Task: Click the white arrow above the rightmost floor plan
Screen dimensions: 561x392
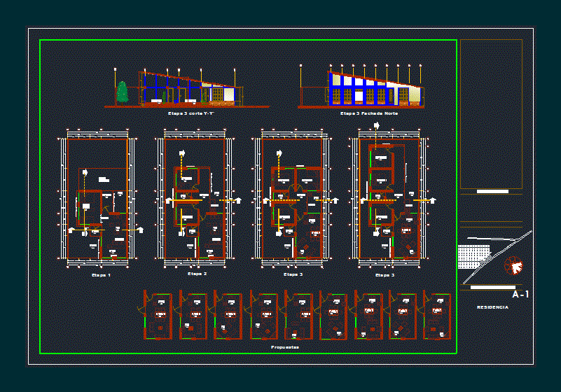Action: coord(377,126)
